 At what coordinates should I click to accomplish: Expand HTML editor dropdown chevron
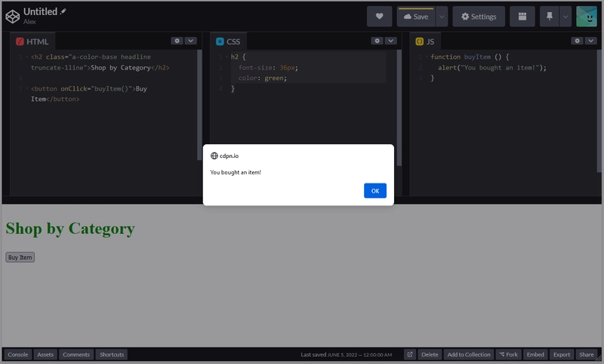coord(191,41)
